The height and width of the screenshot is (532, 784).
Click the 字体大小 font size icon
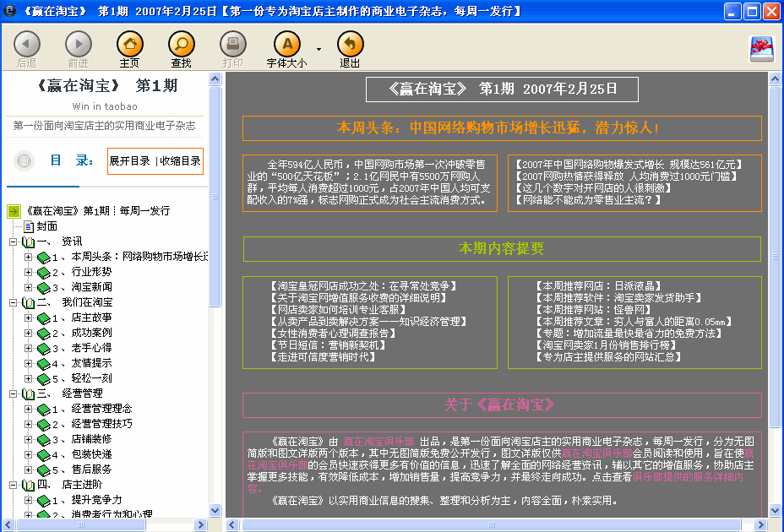pyautogui.click(x=287, y=44)
